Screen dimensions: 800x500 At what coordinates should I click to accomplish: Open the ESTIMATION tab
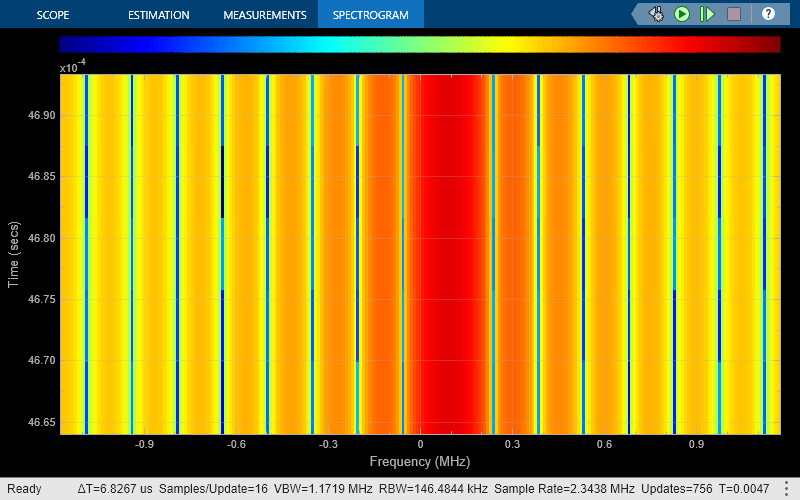[159, 15]
